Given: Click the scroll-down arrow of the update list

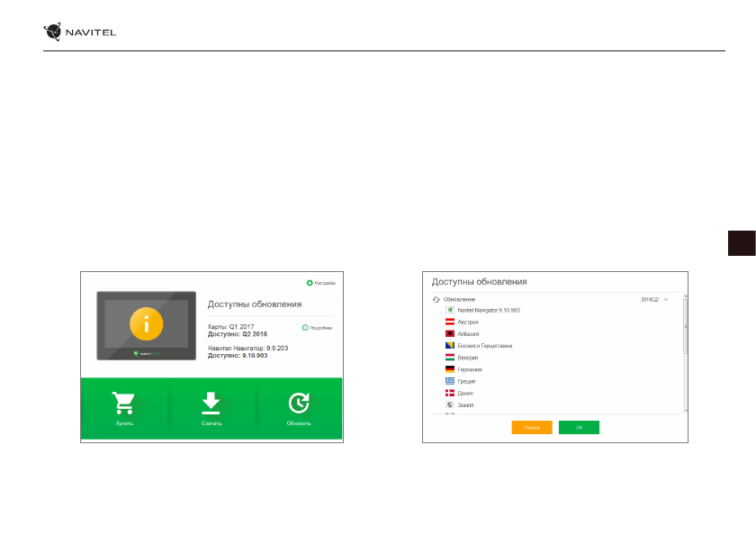Looking at the screenshot, I should [x=686, y=411].
